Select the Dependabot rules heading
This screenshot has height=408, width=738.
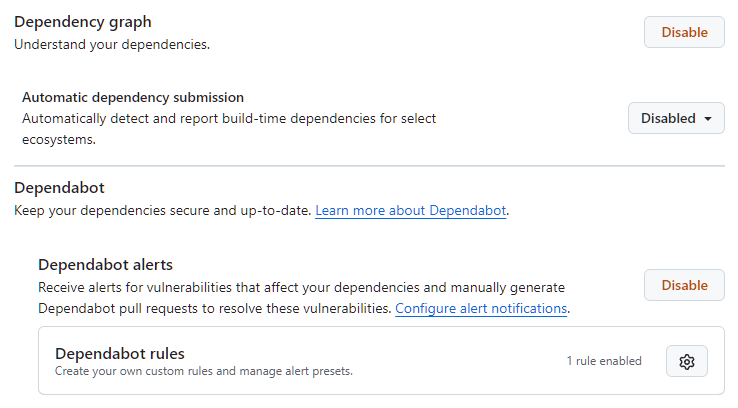[120, 353]
